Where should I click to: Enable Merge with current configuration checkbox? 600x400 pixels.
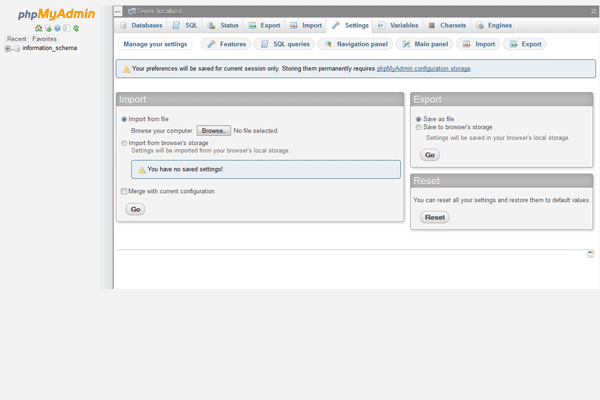(124, 191)
